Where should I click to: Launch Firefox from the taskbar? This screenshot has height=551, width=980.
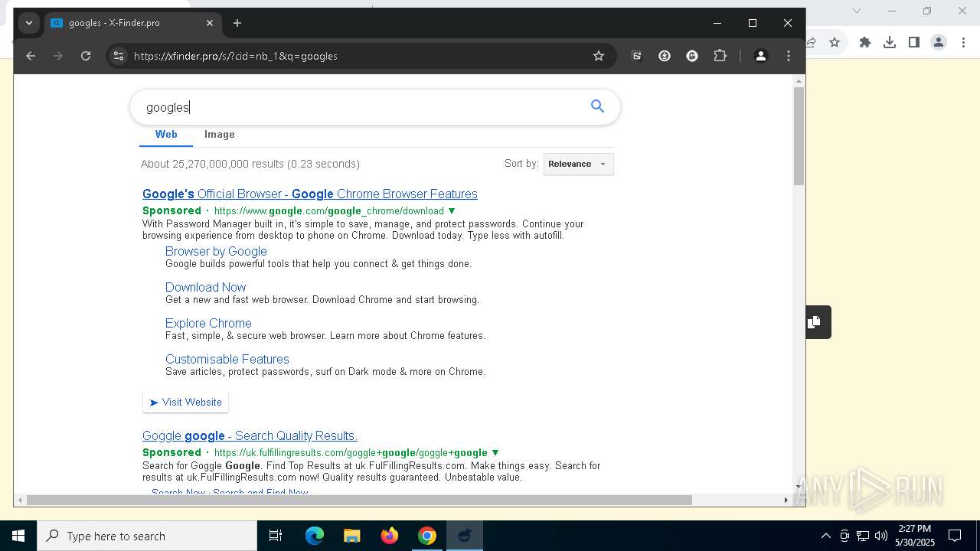point(390,536)
